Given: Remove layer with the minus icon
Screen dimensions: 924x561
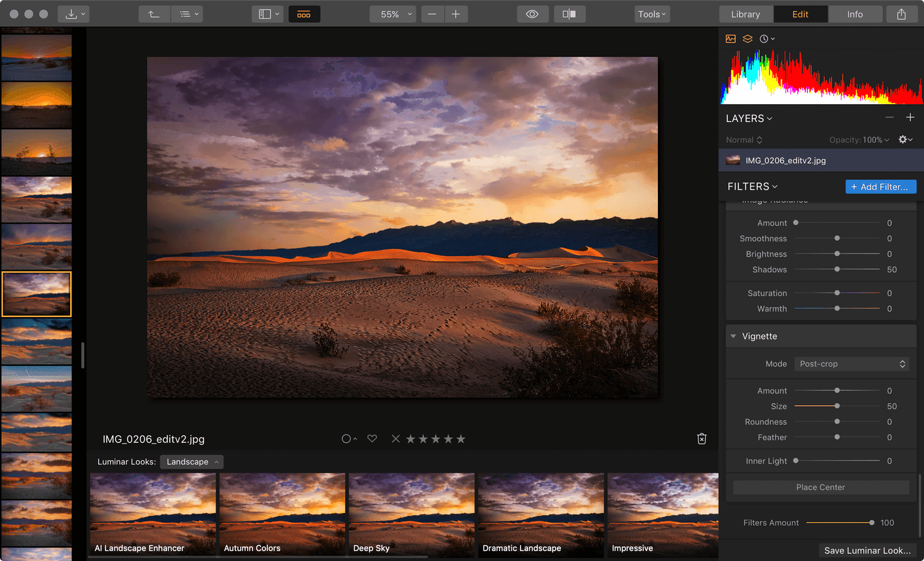Looking at the screenshot, I should pos(890,117).
